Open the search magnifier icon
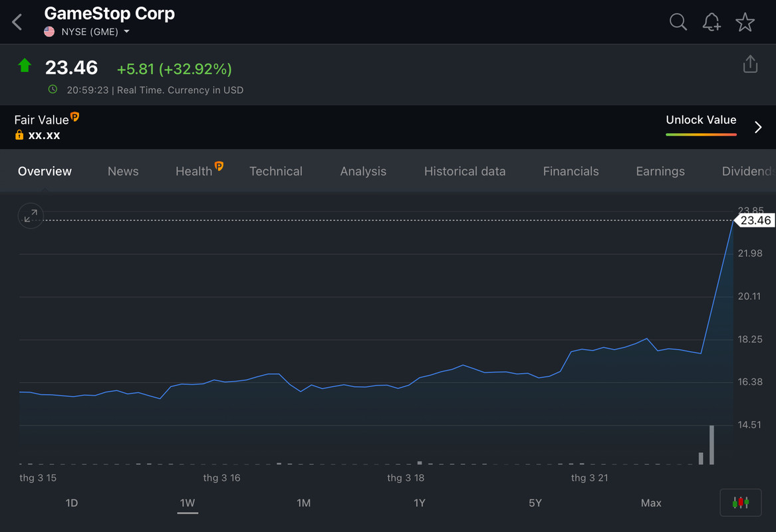The width and height of the screenshot is (776, 532). [x=678, y=22]
